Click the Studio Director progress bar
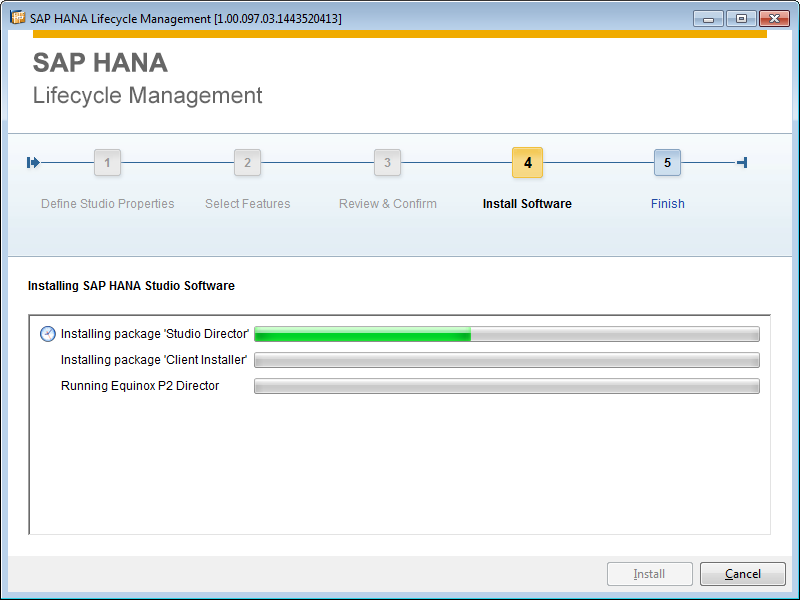This screenshot has height=600, width=800. pos(507,334)
